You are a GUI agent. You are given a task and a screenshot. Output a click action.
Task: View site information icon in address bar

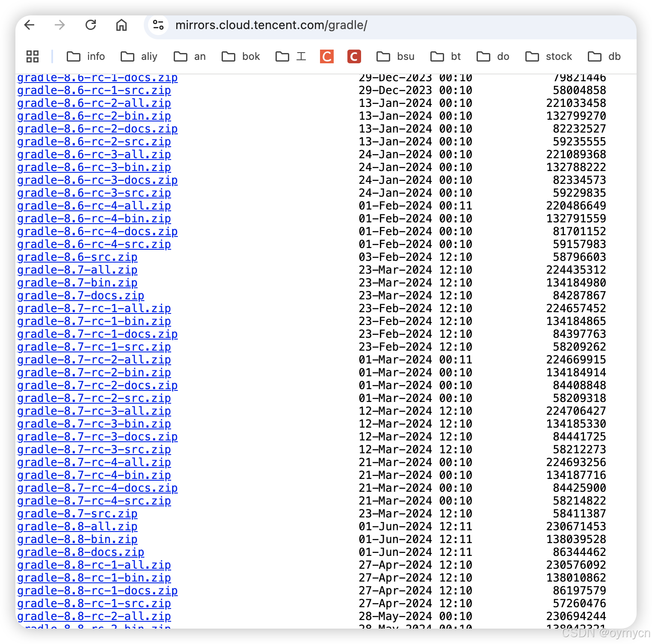click(158, 25)
